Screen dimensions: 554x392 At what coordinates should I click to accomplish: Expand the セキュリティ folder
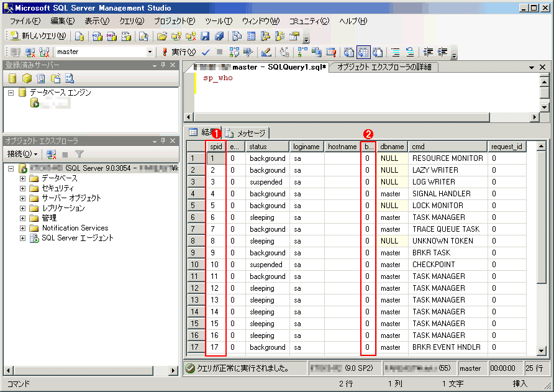click(x=22, y=188)
